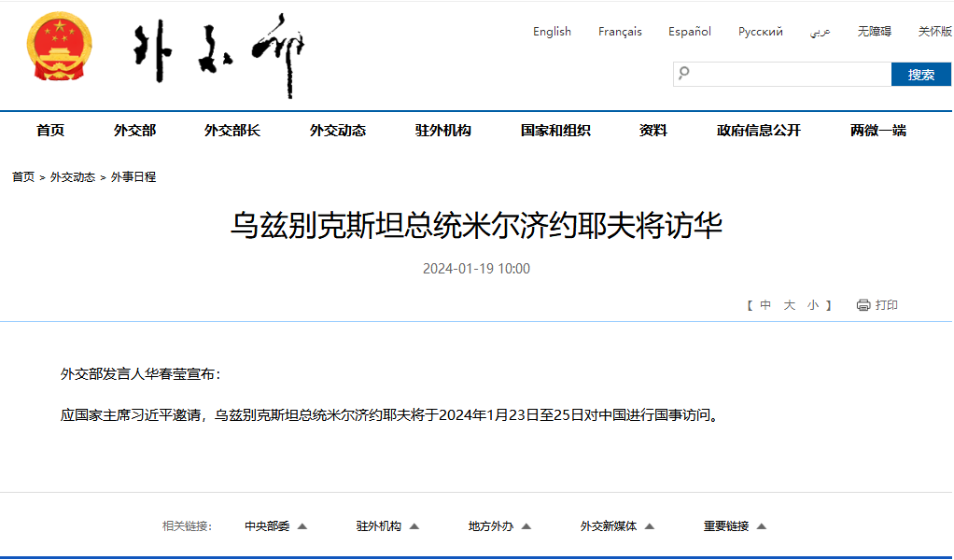954x560 pixels.
Task: Go to 国家和组织 in navigation
Action: pyautogui.click(x=555, y=131)
